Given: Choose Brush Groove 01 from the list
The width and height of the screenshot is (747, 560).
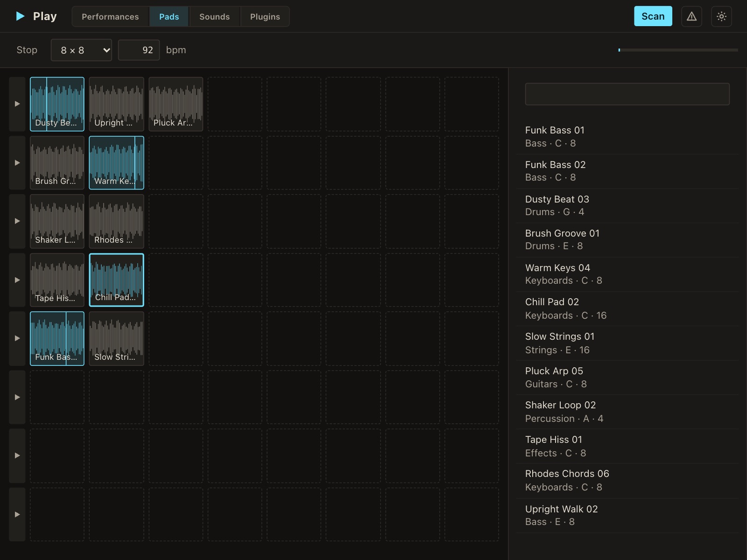Looking at the screenshot, I should point(627,240).
